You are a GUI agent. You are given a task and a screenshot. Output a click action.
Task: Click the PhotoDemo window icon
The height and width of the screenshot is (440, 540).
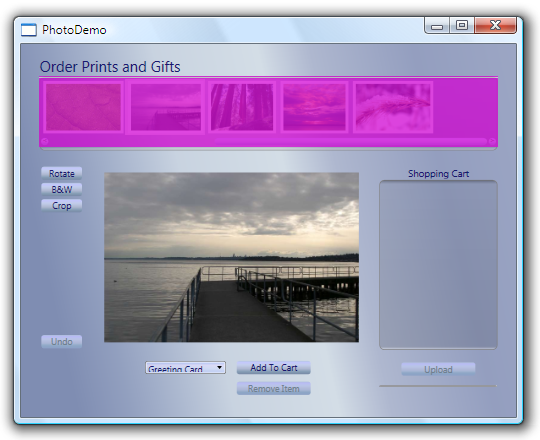coord(29,30)
